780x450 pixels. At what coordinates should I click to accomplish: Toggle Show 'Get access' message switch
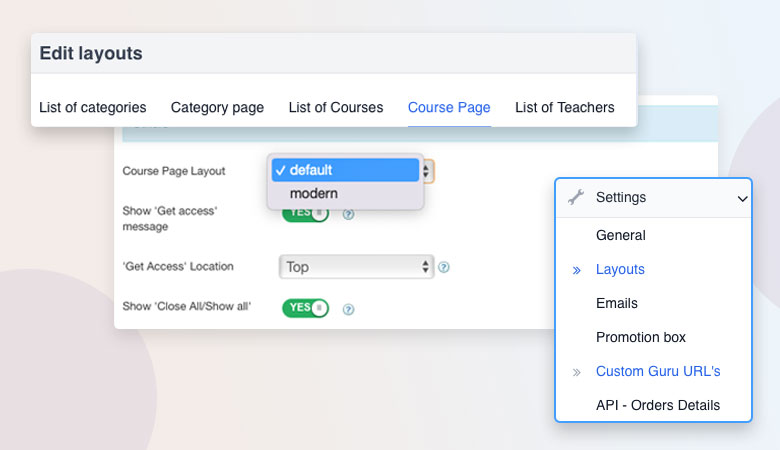(x=305, y=213)
